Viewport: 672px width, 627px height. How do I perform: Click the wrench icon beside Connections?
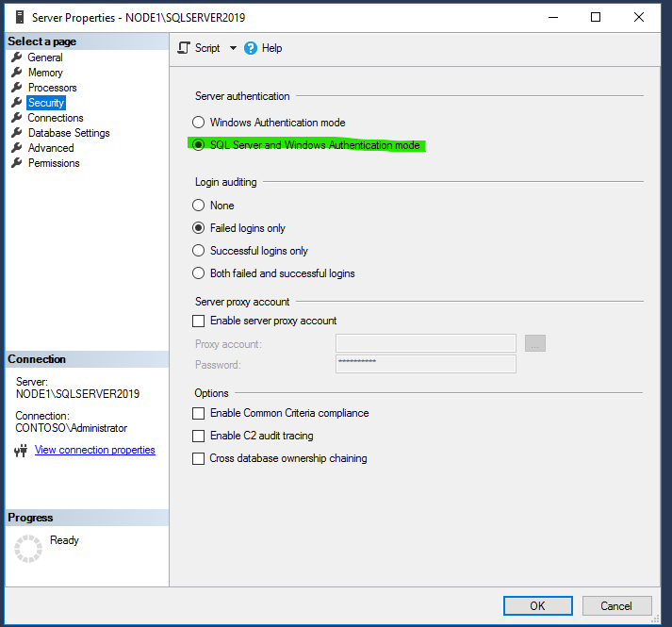17,117
